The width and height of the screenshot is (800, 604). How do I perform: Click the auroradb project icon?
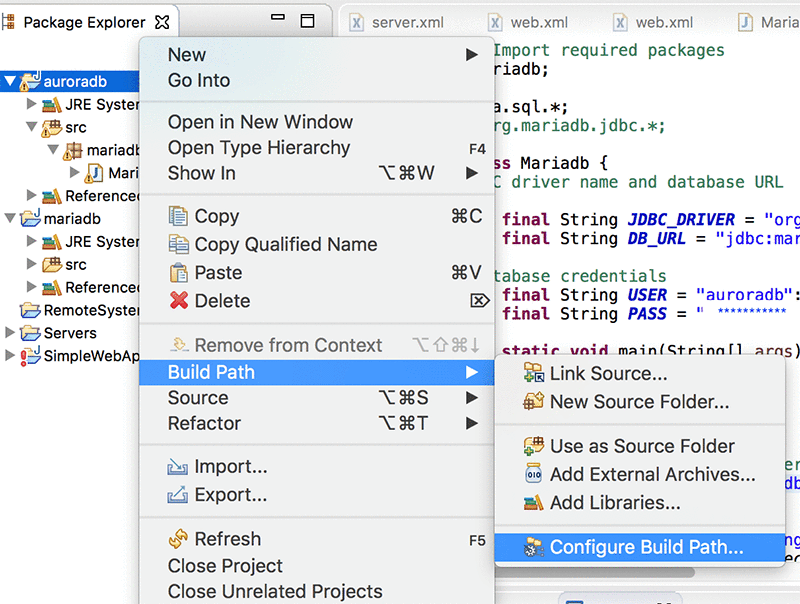(x=30, y=82)
